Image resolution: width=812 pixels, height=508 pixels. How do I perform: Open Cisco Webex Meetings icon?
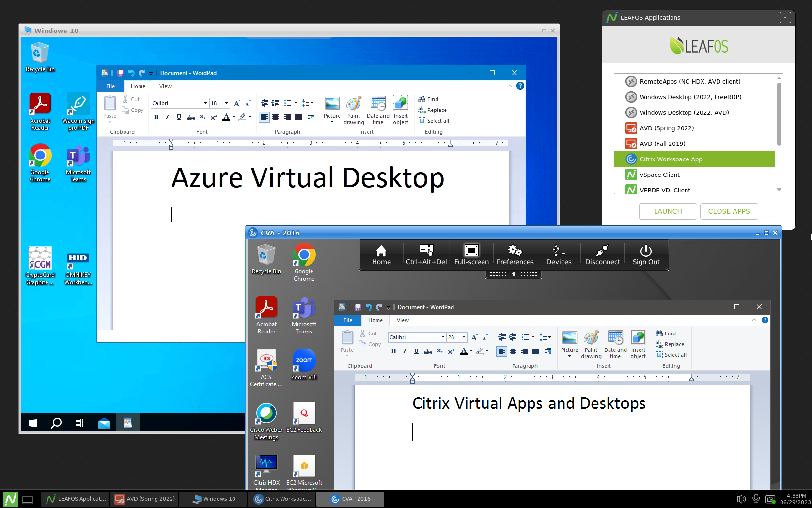pyautogui.click(x=266, y=421)
